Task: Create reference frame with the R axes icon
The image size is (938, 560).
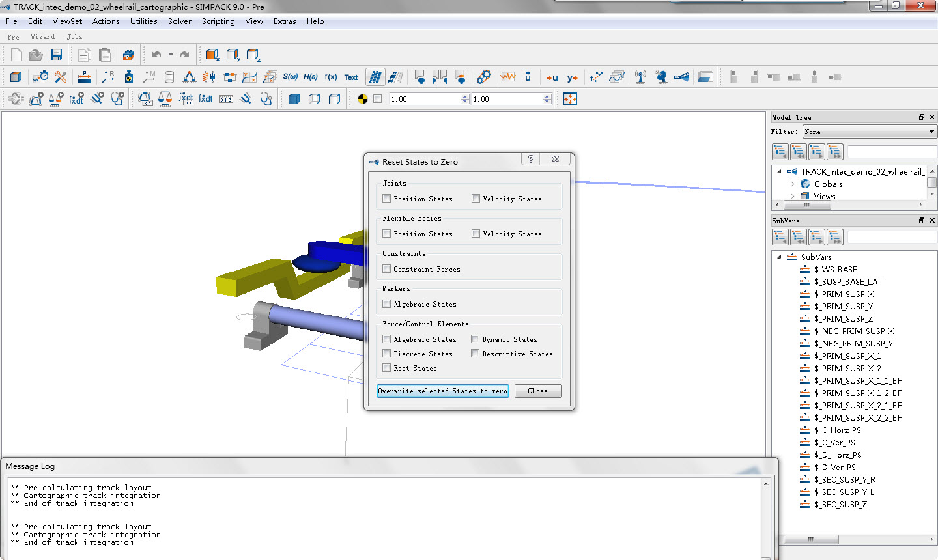Action: [108, 77]
